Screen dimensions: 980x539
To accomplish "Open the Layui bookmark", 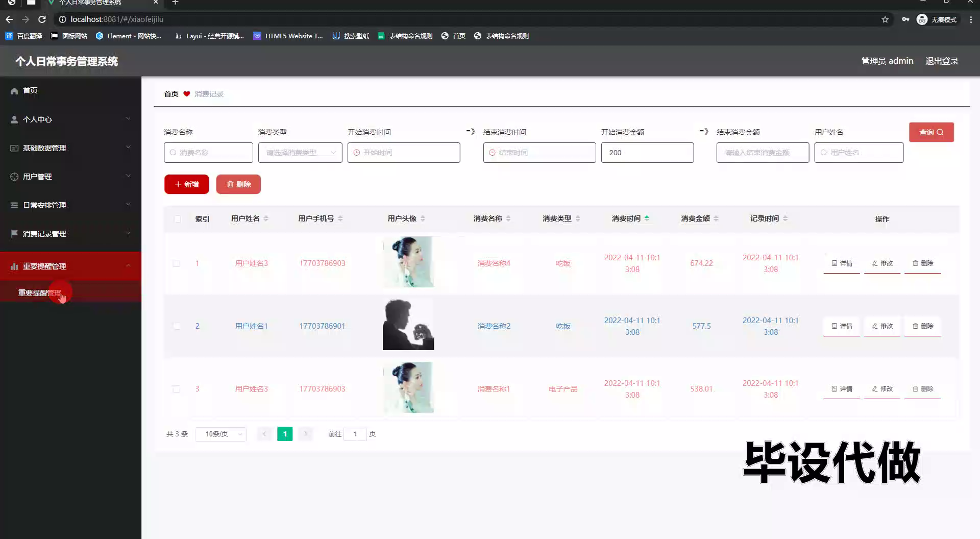I will [x=209, y=36].
